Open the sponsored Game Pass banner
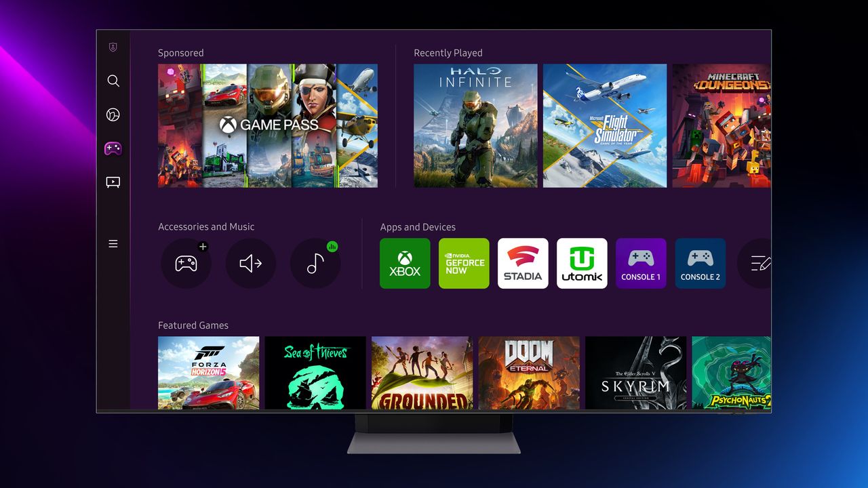This screenshot has height=488, width=868. point(268,125)
